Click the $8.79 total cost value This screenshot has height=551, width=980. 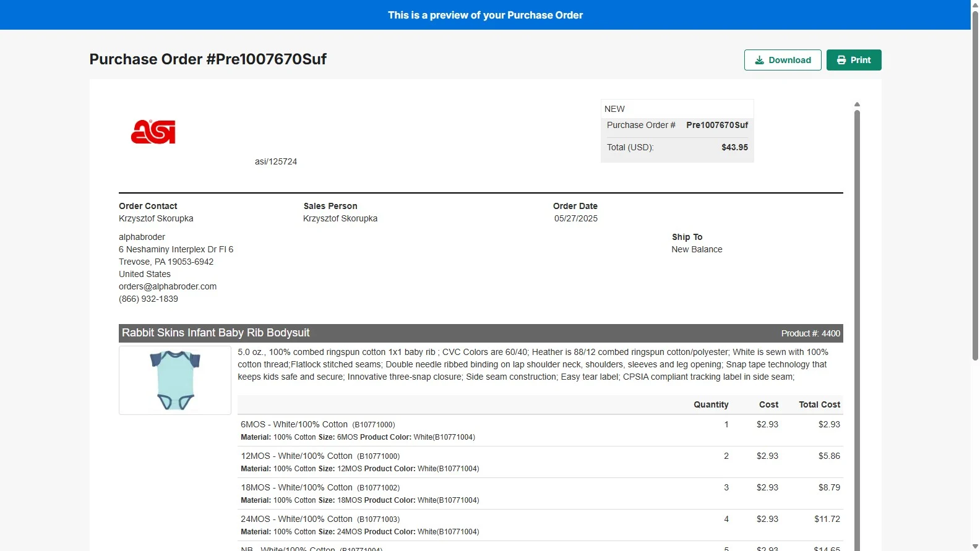click(829, 487)
